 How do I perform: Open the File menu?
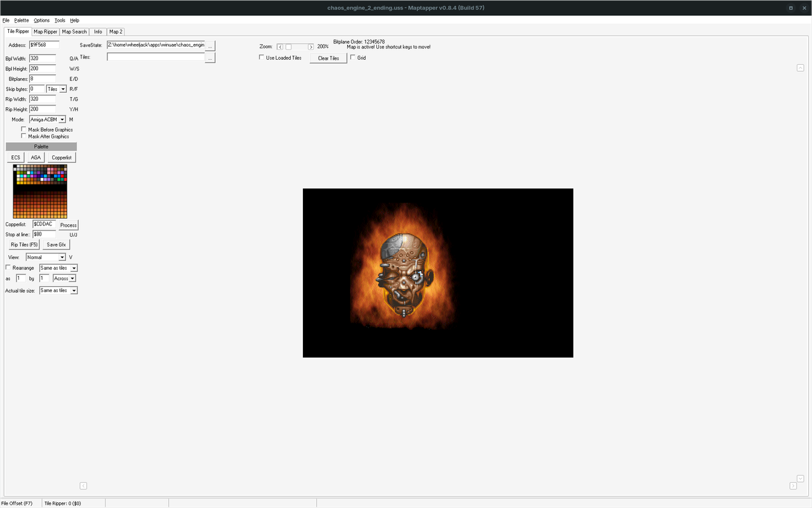(6, 20)
